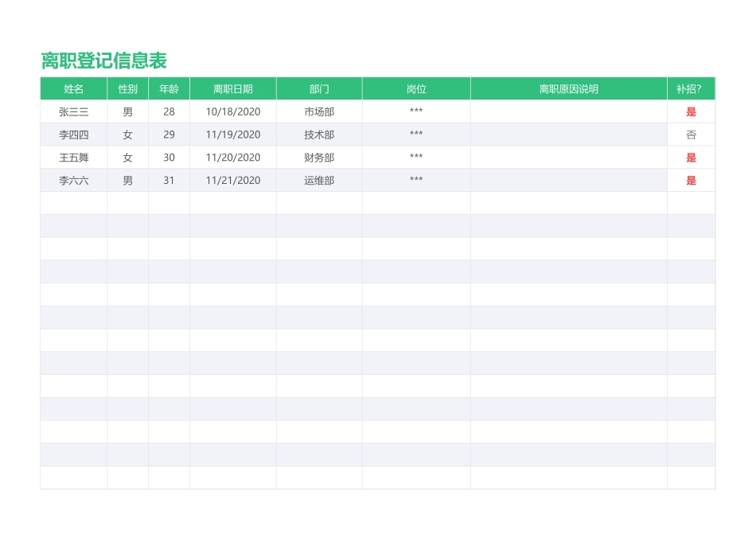Toggle 否 in 李四四's rehire cell

pyautogui.click(x=691, y=135)
